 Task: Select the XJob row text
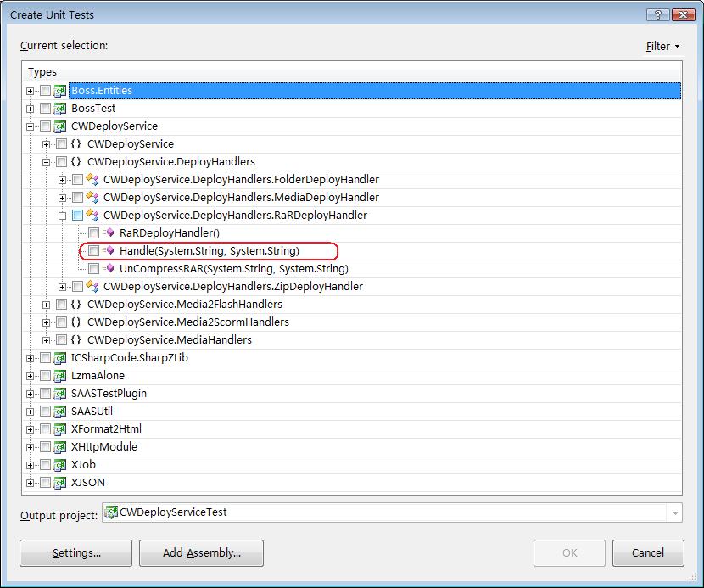click(x=83, y=465)
